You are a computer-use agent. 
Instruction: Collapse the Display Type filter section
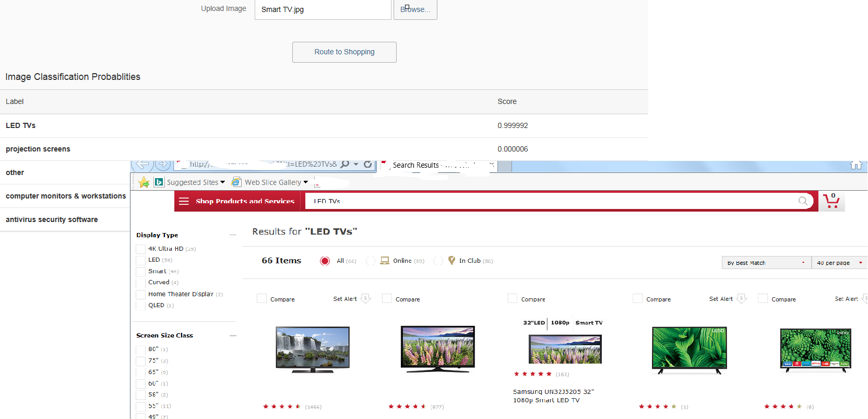233,235
